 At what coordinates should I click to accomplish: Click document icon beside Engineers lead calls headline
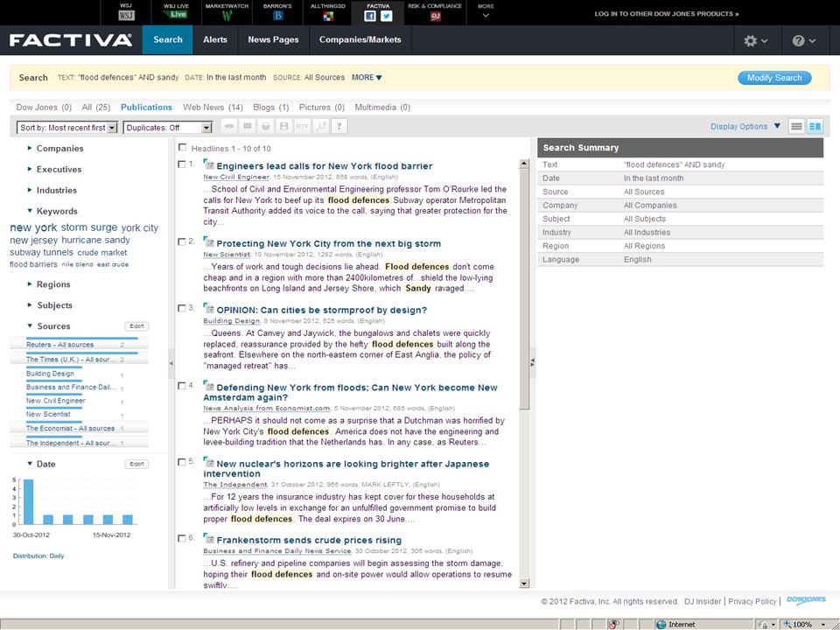point(208,165)
